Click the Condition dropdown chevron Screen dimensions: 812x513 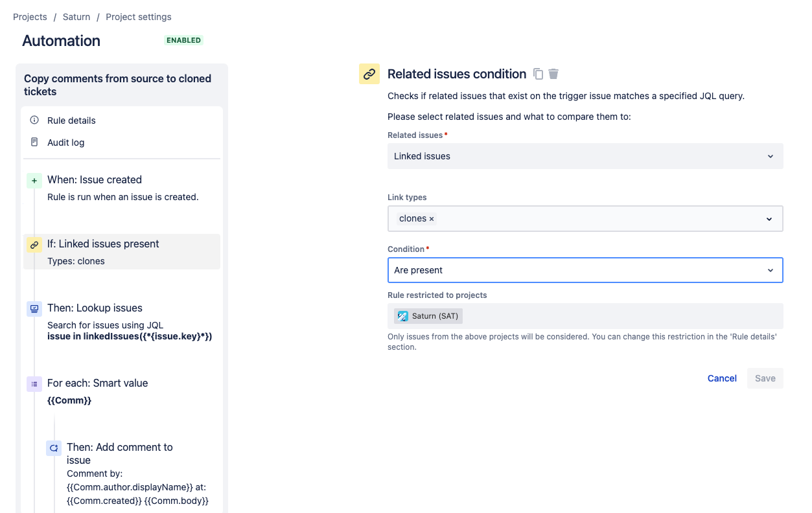(770, 270)
